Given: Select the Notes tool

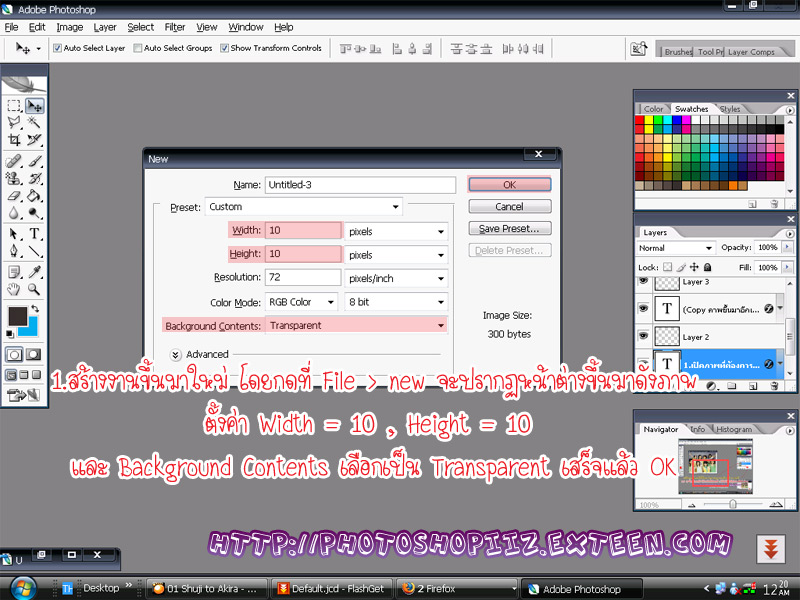Looking at the screenshot, I should [x=14, y=272].
